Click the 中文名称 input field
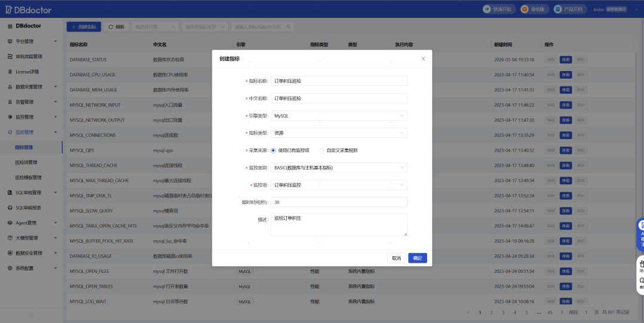 339,99
